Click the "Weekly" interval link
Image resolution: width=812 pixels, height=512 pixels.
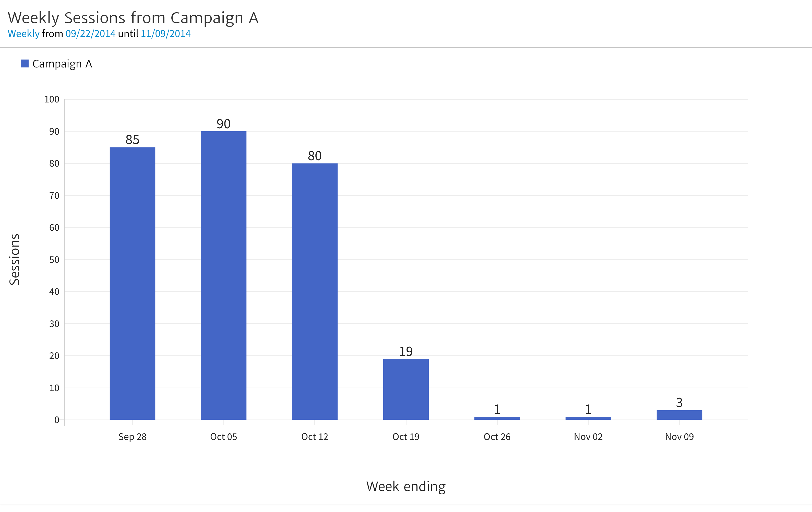(23, 34)
